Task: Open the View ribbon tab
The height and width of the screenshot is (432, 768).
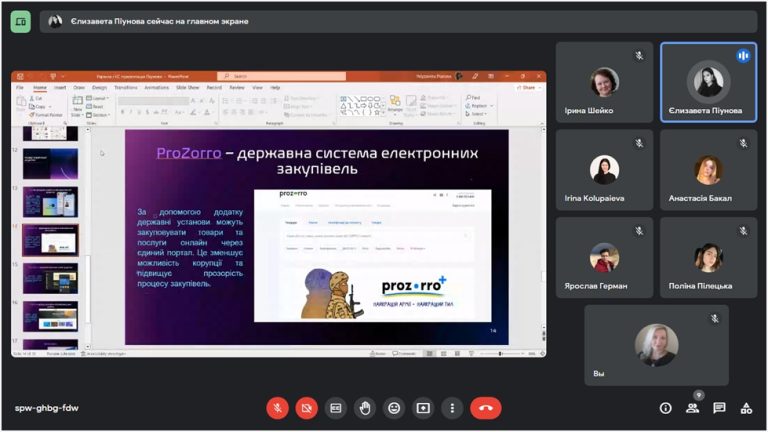Action: [258, 88]
